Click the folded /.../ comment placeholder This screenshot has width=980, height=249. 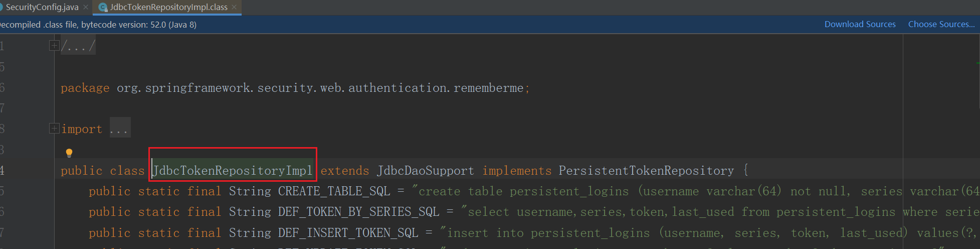click(x=78, y=46)
